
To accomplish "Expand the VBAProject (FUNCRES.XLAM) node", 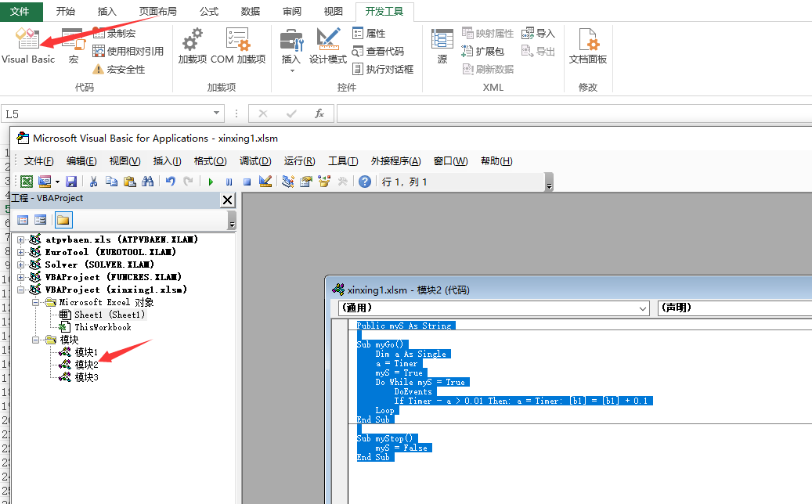I will point(20,277).
